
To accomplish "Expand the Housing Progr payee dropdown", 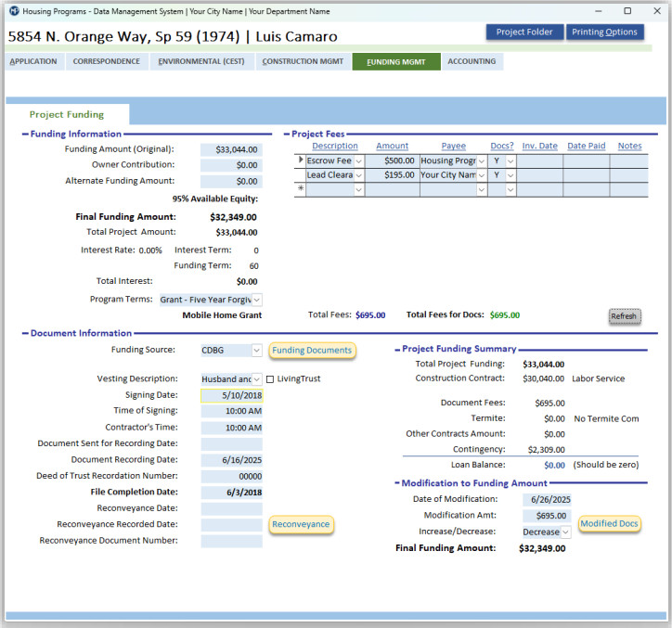I will (482, 161).
